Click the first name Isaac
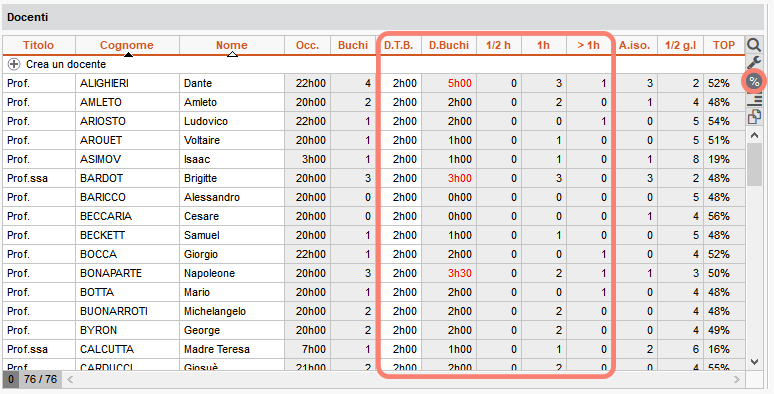Screen dimensions: 774x394 [197, 159]
